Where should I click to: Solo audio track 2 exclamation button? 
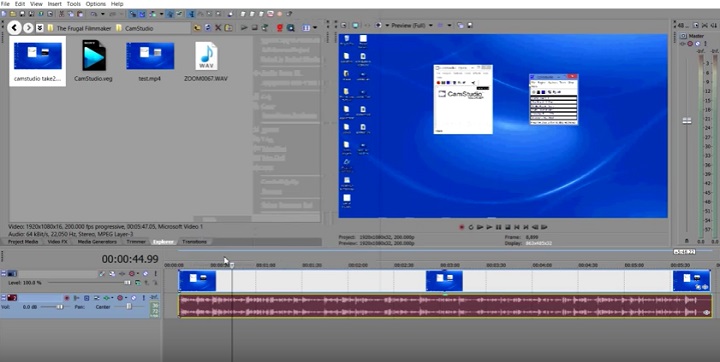click(144, 298)
